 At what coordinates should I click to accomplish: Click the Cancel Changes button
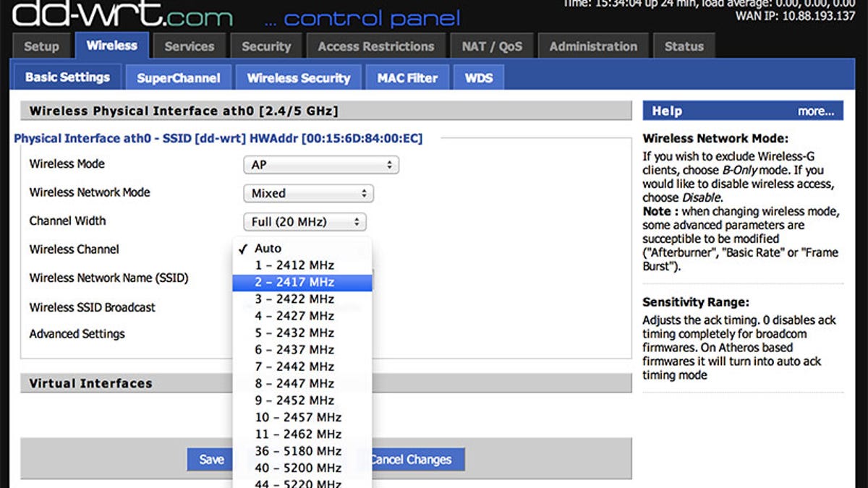click(x=418, y=459)
